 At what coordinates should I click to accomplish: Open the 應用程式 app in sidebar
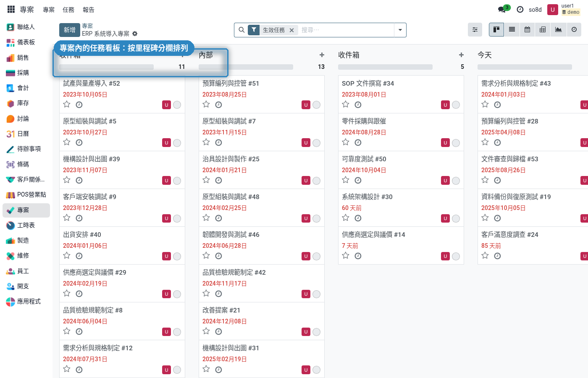coord(26,301)
